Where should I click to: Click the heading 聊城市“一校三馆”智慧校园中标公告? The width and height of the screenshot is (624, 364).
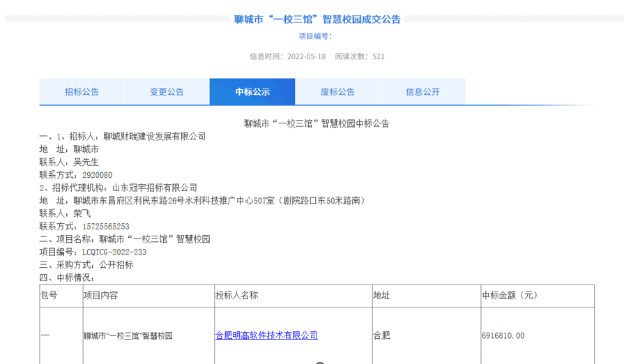(x=317, y=123)
